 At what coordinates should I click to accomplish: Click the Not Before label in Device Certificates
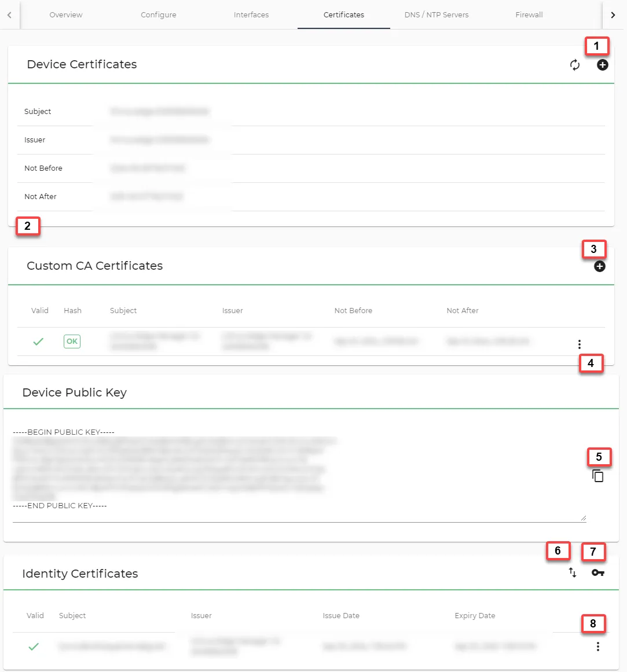43,168
